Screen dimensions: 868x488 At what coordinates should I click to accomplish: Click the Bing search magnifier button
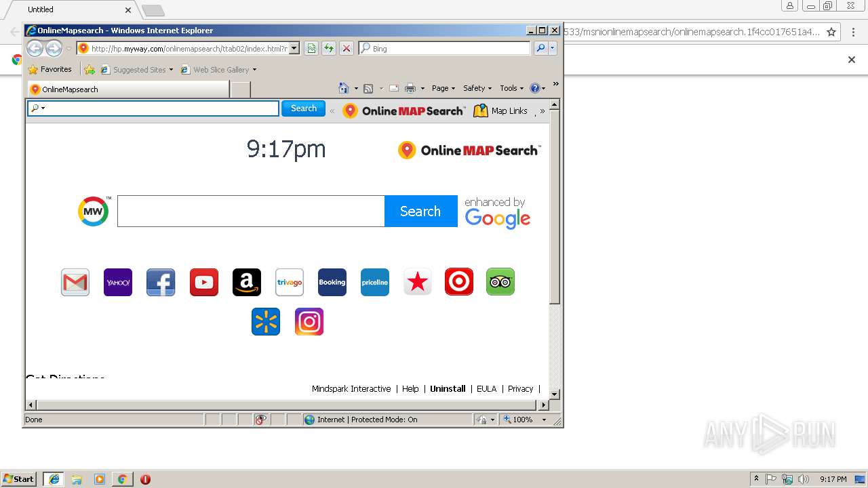point(540,48)
